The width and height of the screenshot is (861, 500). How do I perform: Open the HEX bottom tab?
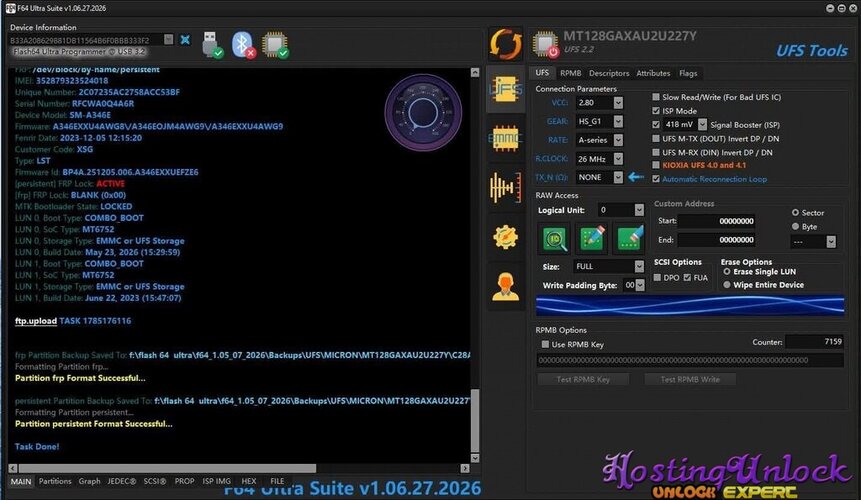coord(249,481)
